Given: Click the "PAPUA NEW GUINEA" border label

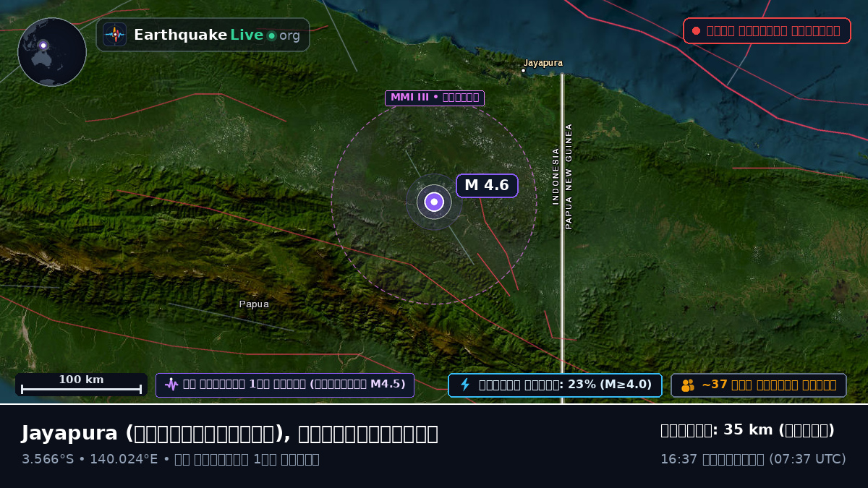Looking at the screenshot, I should (569, 176).
